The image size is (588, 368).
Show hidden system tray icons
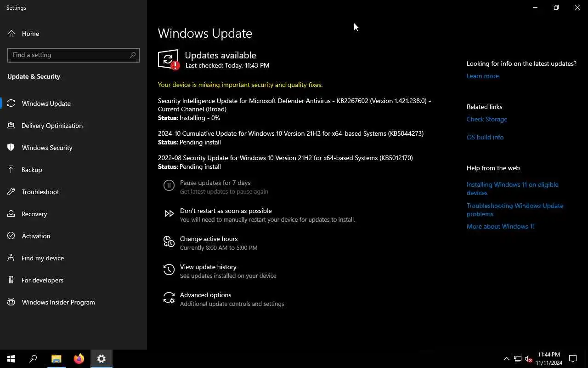pyautogui.click(x=507, y=359)
